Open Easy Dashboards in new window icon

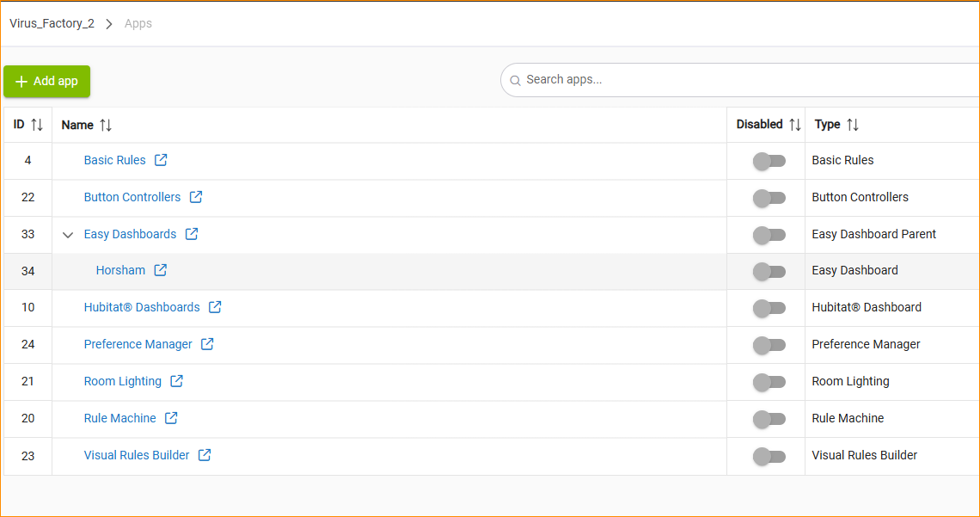[x=192, y=234]
